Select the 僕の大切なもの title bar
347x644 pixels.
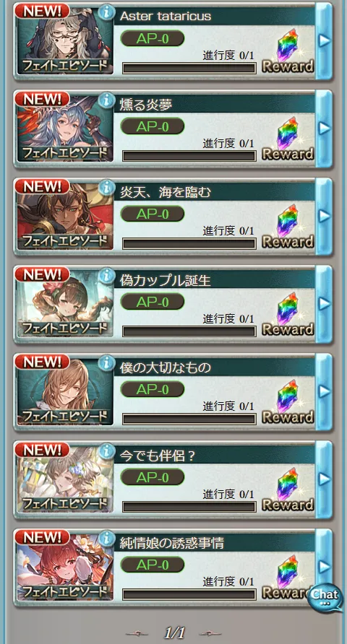[x=214, y=367]
